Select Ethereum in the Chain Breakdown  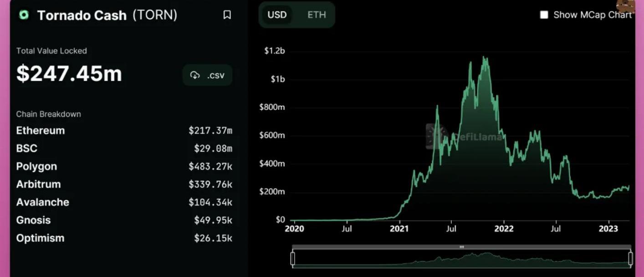(x=41, y=131)
